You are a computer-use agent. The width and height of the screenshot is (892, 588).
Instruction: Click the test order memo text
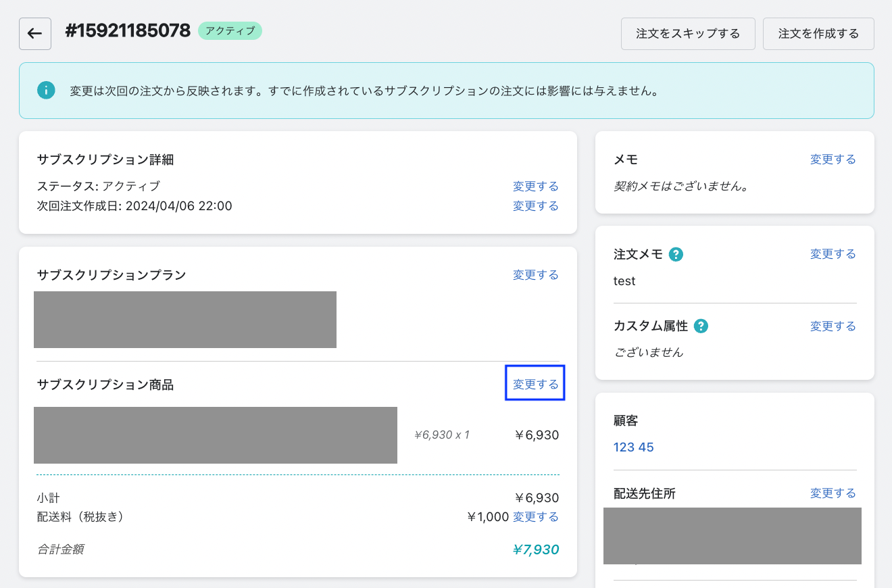point(624,281)
